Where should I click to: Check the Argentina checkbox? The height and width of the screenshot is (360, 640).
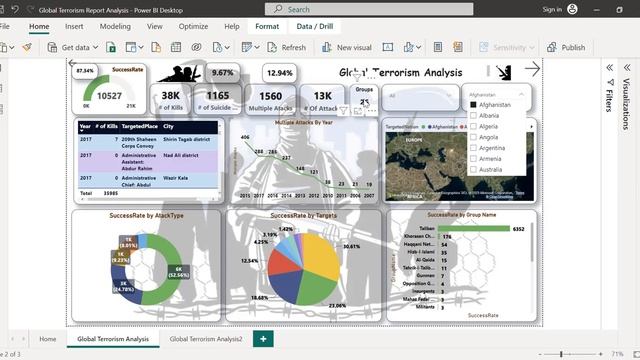473,148
